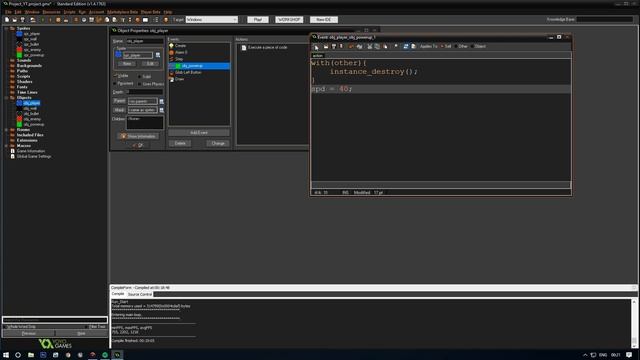Click the Find icon in code editor toolbar
Screen dimensions: 640x360
[x=396, y=47]
